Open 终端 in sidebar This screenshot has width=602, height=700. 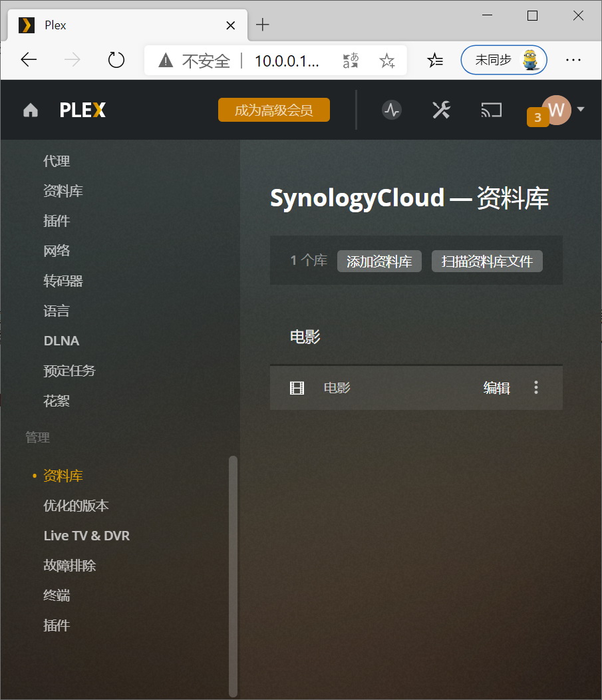(x=57, y=596)
